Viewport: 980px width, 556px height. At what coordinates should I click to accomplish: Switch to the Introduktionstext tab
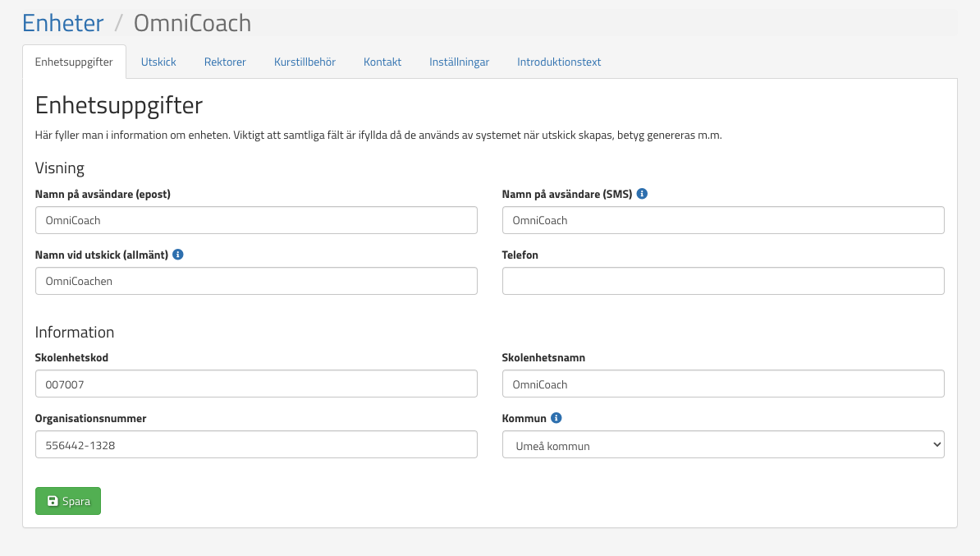559,62
